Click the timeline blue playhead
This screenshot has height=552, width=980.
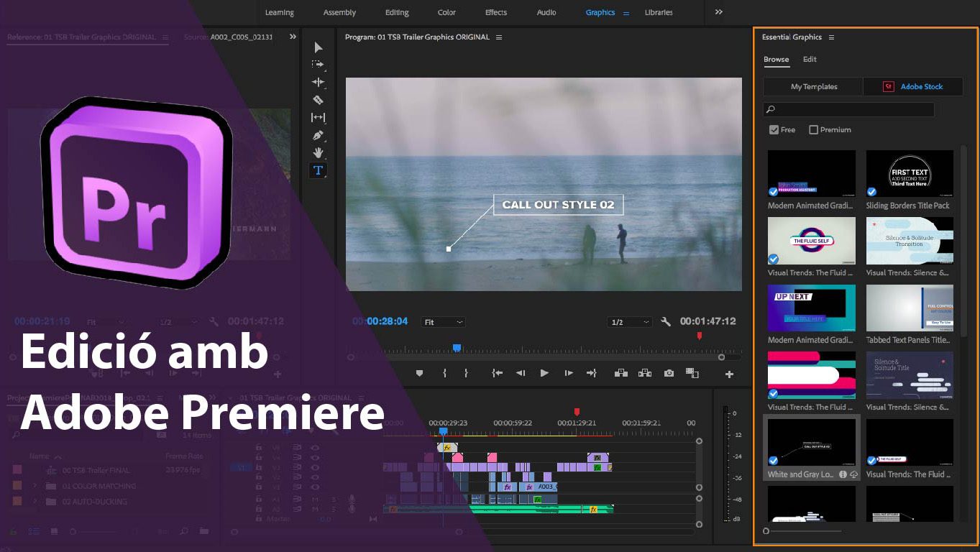pyautogui.click(x=444, y=431)
